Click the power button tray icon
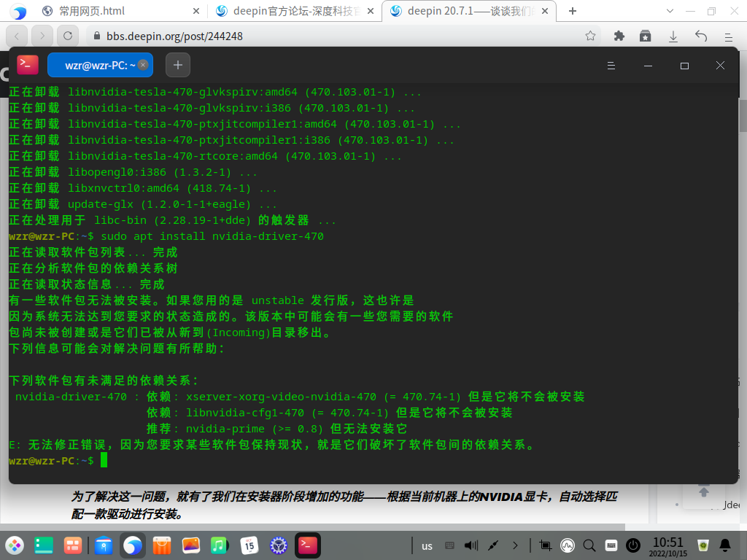Image resolution: width=747 pixels, height=560 pixels. [633, 545]
